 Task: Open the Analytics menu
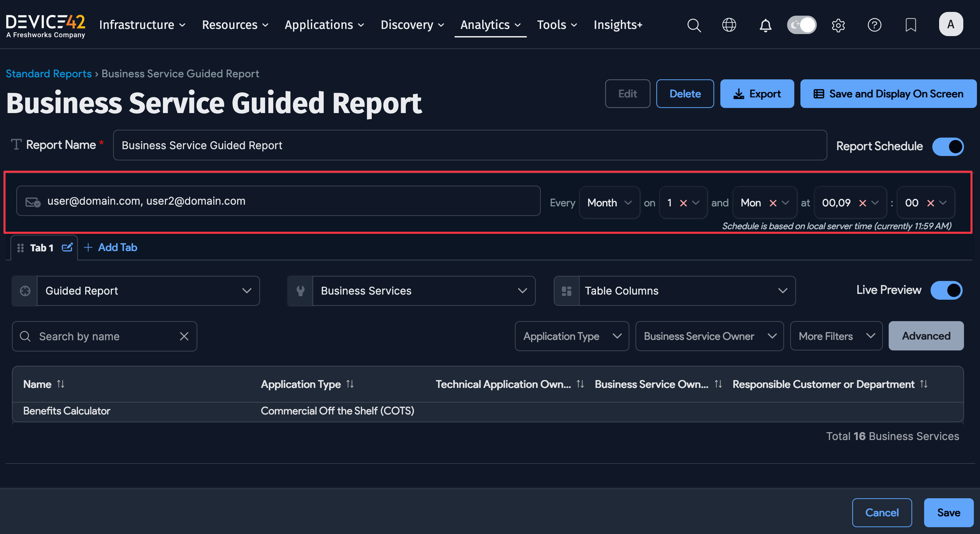click(490, 25)
